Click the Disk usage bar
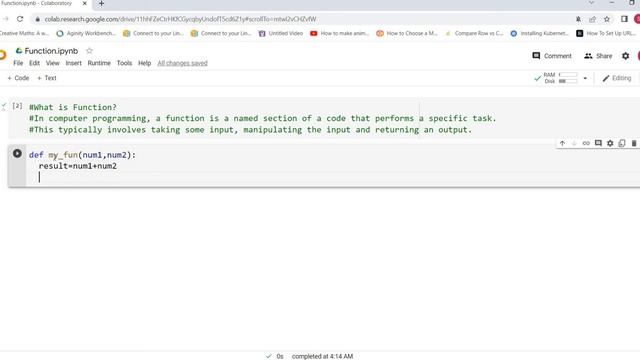The image size is (640, 360). coord(568,81)
